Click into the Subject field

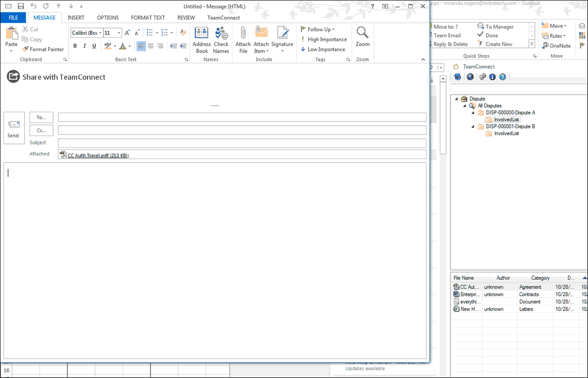pyautogui.click(x=242, y=143)
